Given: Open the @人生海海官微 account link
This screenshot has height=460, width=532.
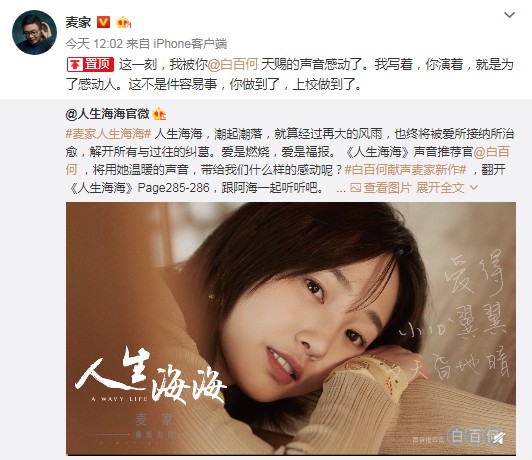Looking at the screenshot, I should pos(108,114).
